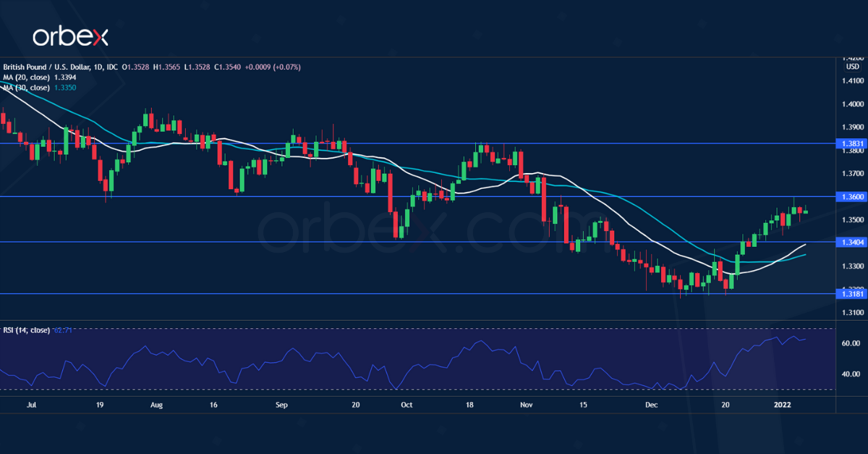The image size is (868, 454).
Task: Select Dec on the time axis
Action: (651, 405)
